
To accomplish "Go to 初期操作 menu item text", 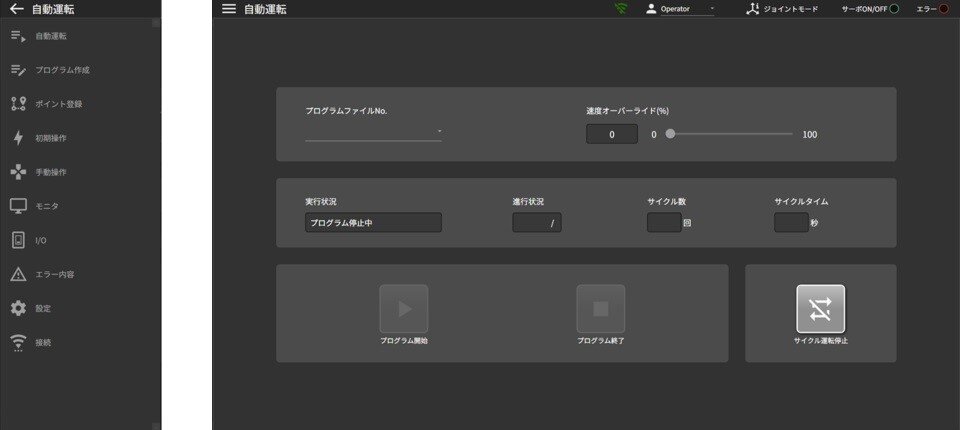I will pos(51,138).
